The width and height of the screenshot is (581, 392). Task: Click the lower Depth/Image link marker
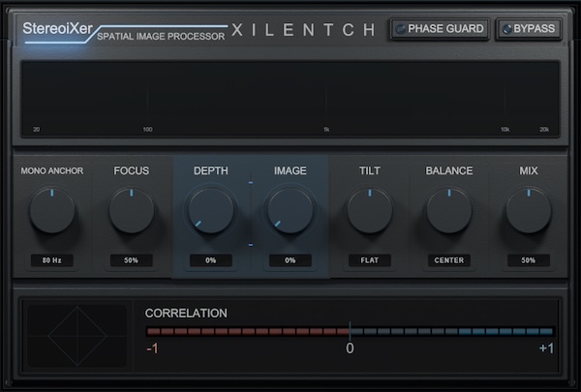tap(251, 245)
